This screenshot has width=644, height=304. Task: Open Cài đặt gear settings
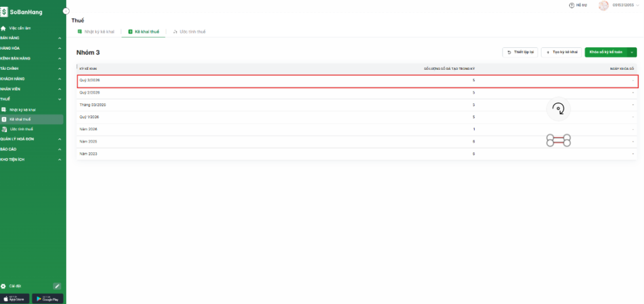pos(4,286)
